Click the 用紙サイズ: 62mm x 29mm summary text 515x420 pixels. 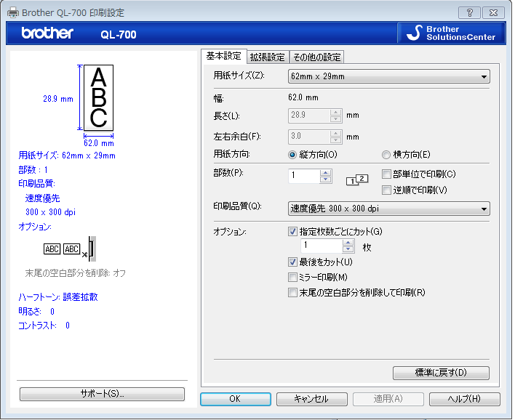point(67,156)
